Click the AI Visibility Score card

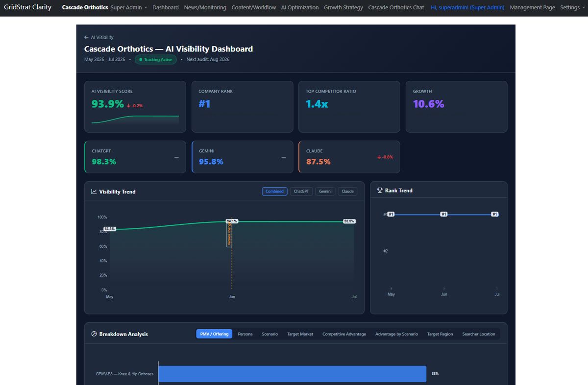[135, 107]
